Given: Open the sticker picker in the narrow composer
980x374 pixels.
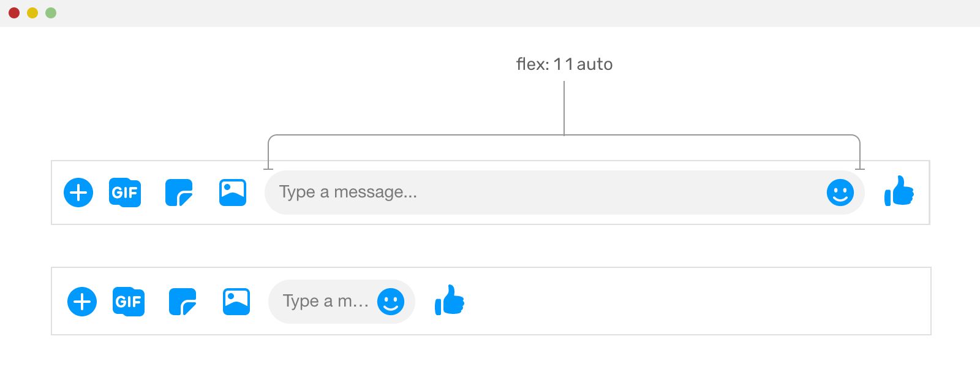Looking at the screenshot, I should click(183, 302).
